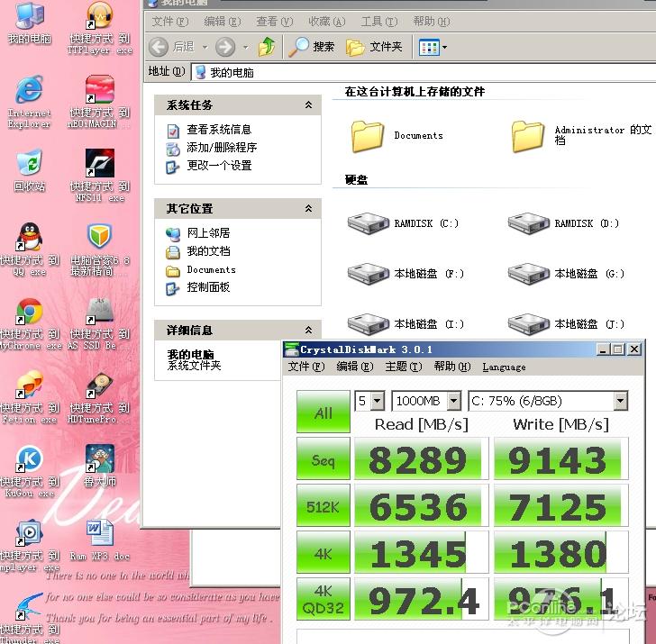Open Explorer 帮助(H) menu
This screenshot has width=656, height=644.
(432, 22)
